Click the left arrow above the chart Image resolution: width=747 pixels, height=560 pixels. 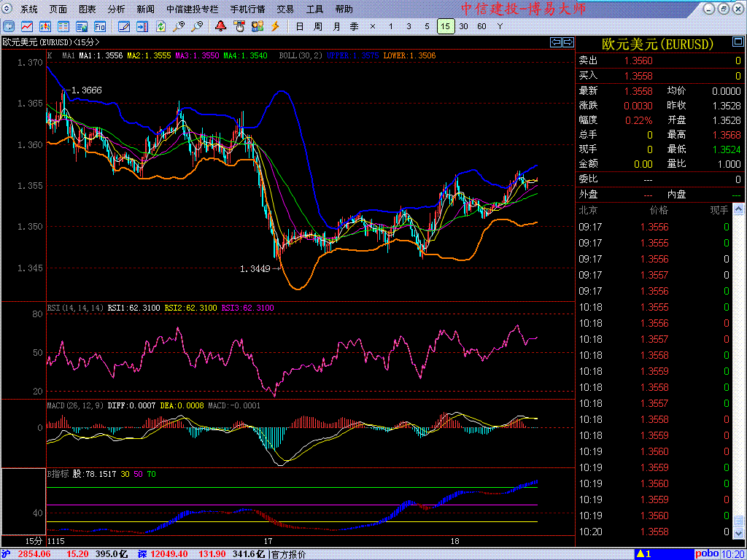tap(555, 42)
